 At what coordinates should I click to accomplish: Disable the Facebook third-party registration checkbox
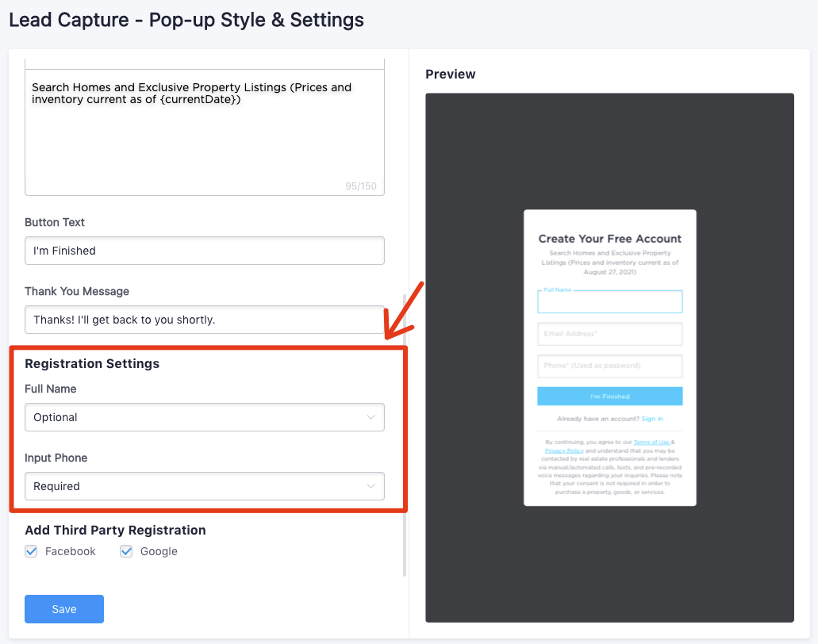click(30, 550)
